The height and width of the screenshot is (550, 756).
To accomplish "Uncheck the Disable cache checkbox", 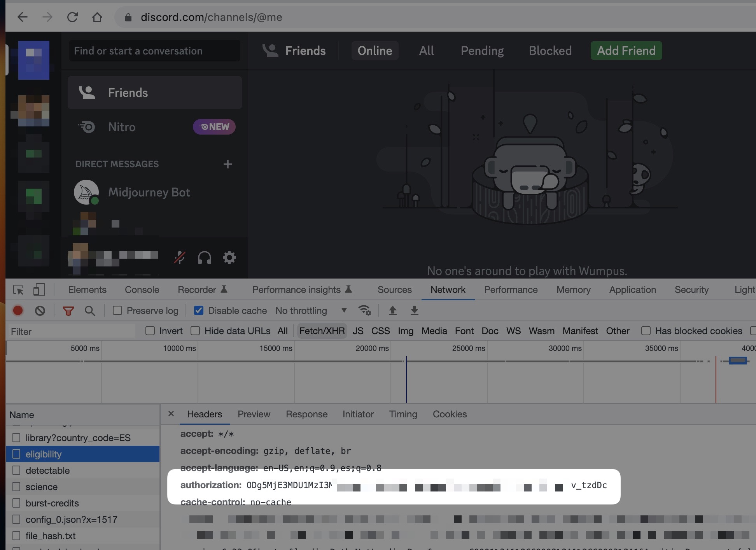I will pyautogui.click(x=199, y=310).
